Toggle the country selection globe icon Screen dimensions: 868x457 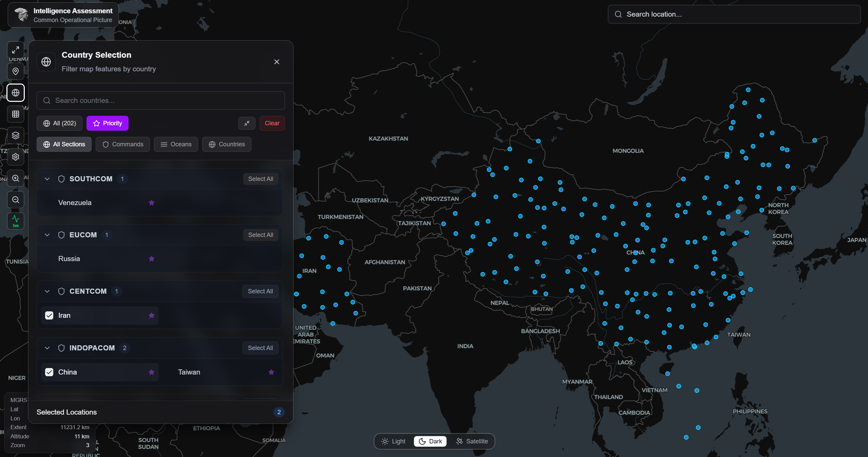(x=16, y=93)
